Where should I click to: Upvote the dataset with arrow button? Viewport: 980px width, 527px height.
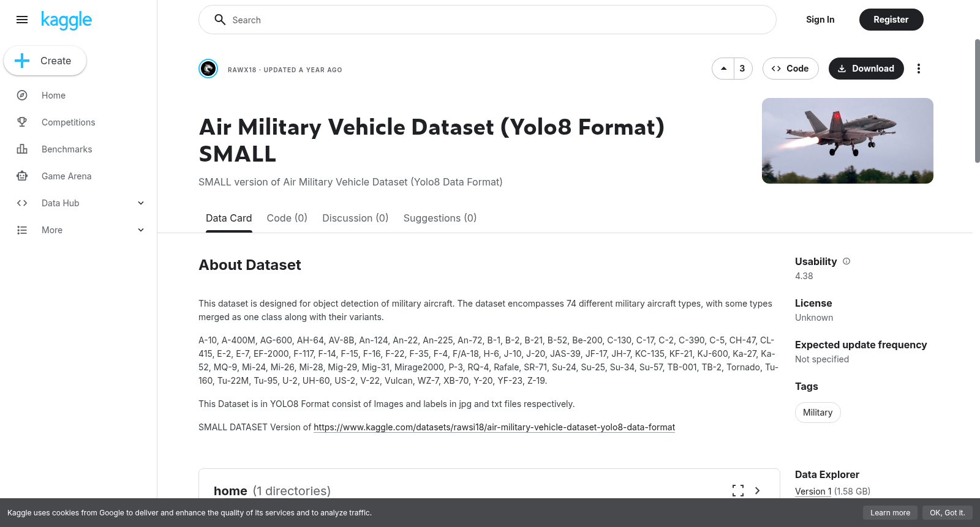pos(723,69)
